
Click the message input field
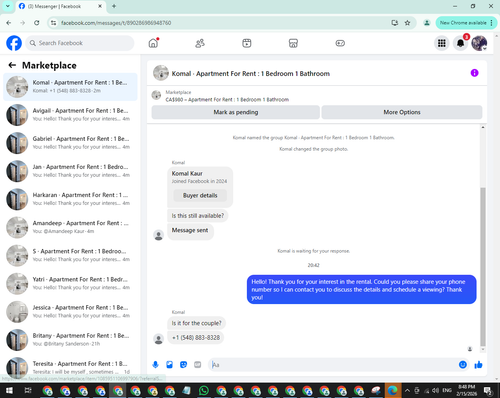point(333,365)
